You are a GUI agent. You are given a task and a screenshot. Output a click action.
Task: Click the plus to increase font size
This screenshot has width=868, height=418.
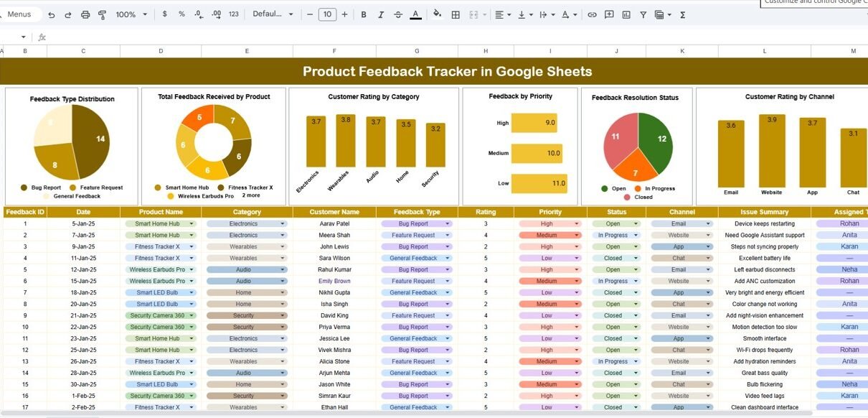coord(344,14)
